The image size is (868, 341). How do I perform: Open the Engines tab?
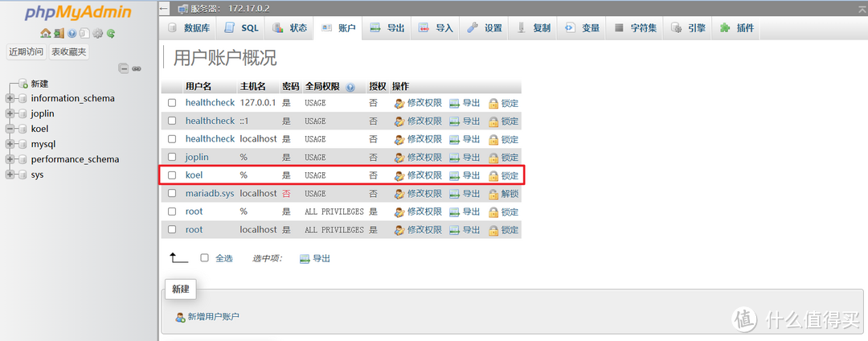pos(687,28)
